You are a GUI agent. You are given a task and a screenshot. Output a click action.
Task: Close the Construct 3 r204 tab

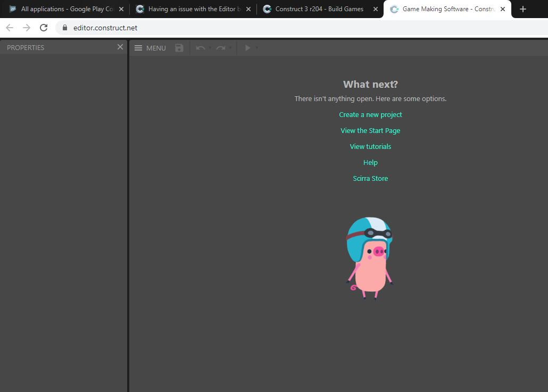pos(376,9)
